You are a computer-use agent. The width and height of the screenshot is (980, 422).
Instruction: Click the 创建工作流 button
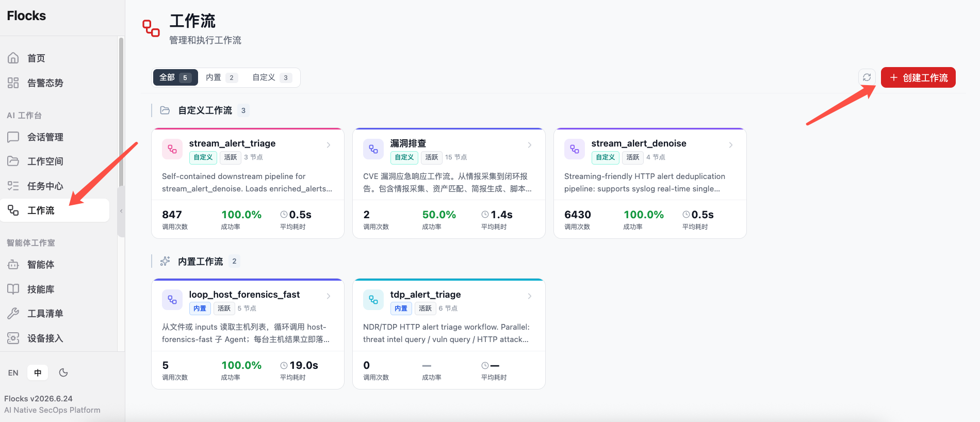[918, 77]
